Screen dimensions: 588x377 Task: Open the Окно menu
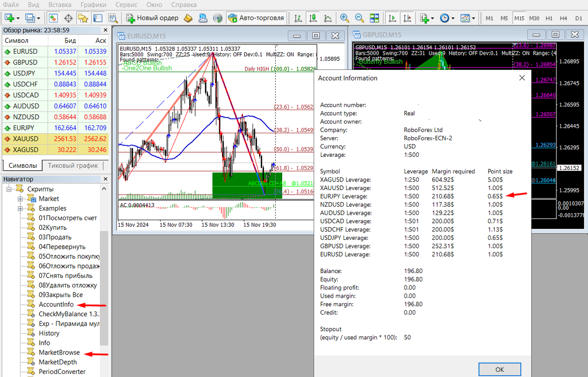(154, 5)
